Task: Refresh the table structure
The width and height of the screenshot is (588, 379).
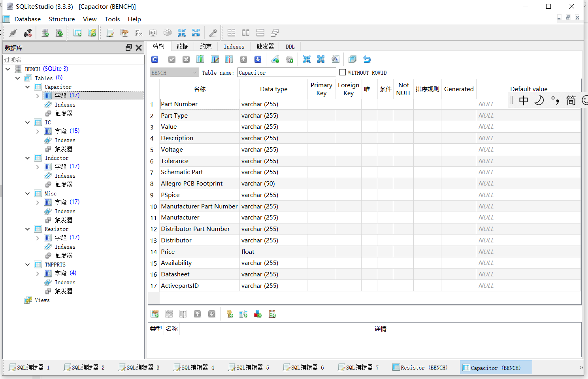Action: click(x=155, y=59)
